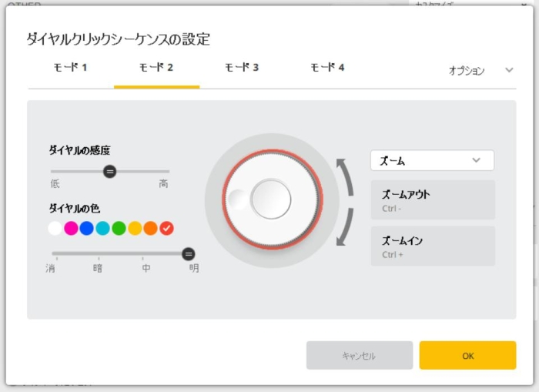This screenshot has height=392, width=539.
Task: Go to the モード 4 tab
Action: pyautogui.click(x=327, y=68)
